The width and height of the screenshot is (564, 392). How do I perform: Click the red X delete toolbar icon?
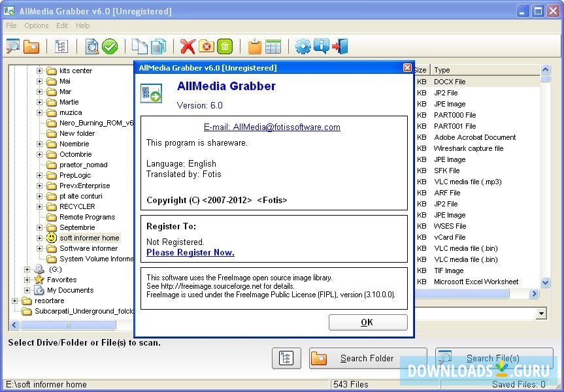coord(188,47)
